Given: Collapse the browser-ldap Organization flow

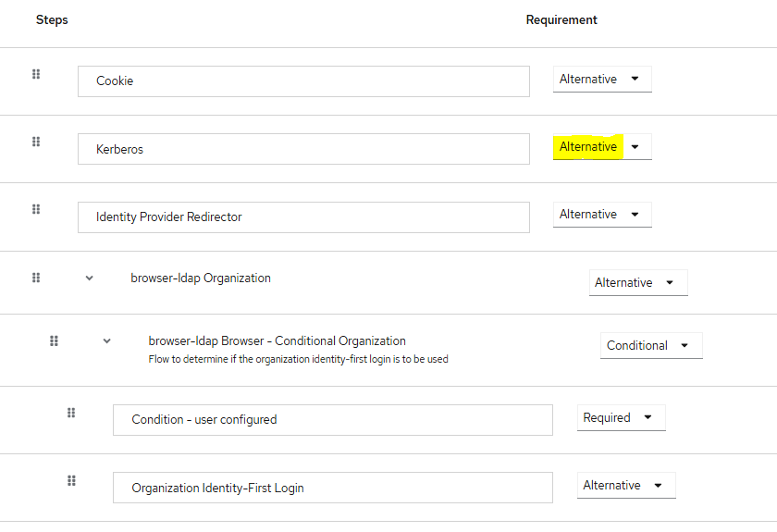Looking at the screenshot, I should [x=90, y=278].
